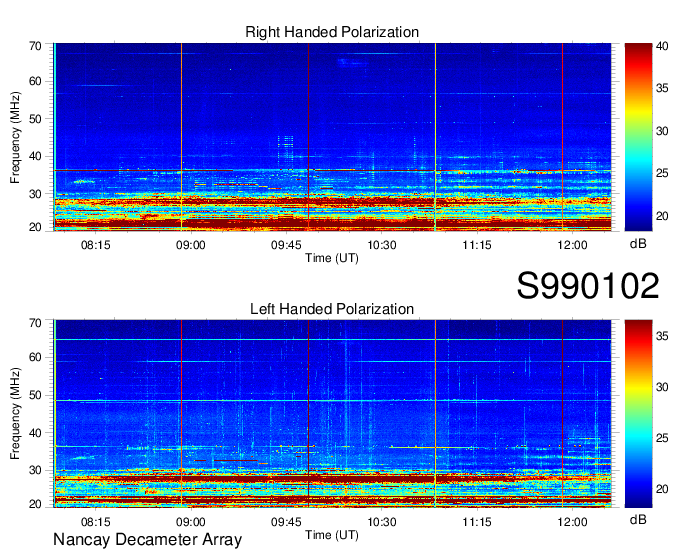Click the 20 MHz tick on Right Handed plot
Image resolution: width=680 pixels, height=552 pixels.
coord(35,227)
